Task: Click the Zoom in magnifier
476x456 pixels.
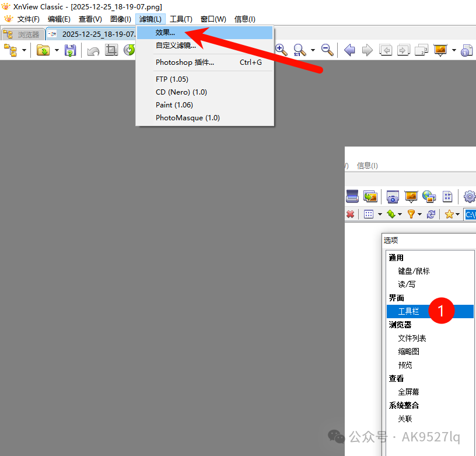Action: (x=281, y=50)
